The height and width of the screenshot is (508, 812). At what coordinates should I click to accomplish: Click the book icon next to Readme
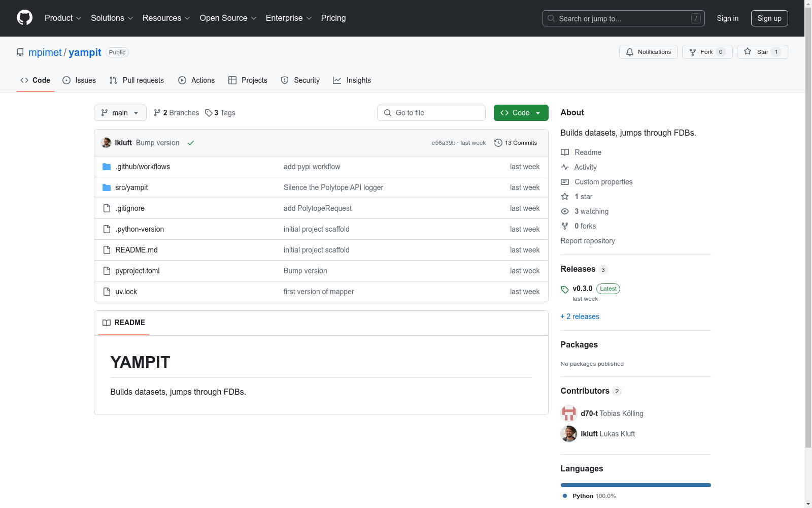pos(565,152)
